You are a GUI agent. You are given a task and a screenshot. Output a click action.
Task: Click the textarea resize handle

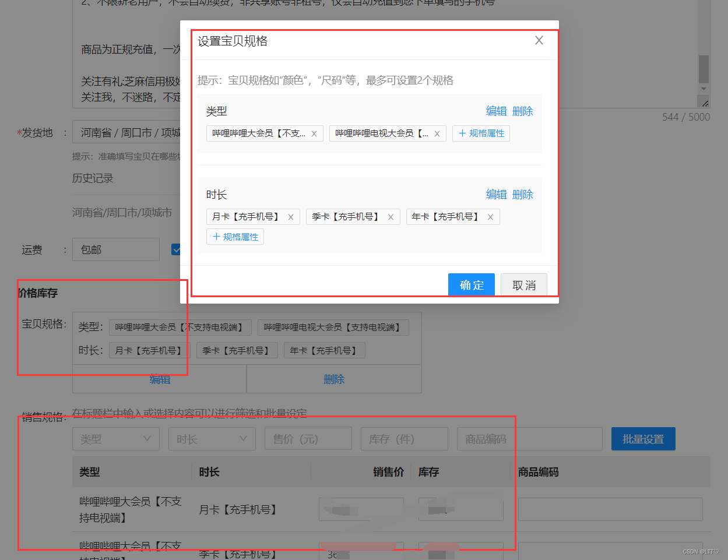coord(705,103)
